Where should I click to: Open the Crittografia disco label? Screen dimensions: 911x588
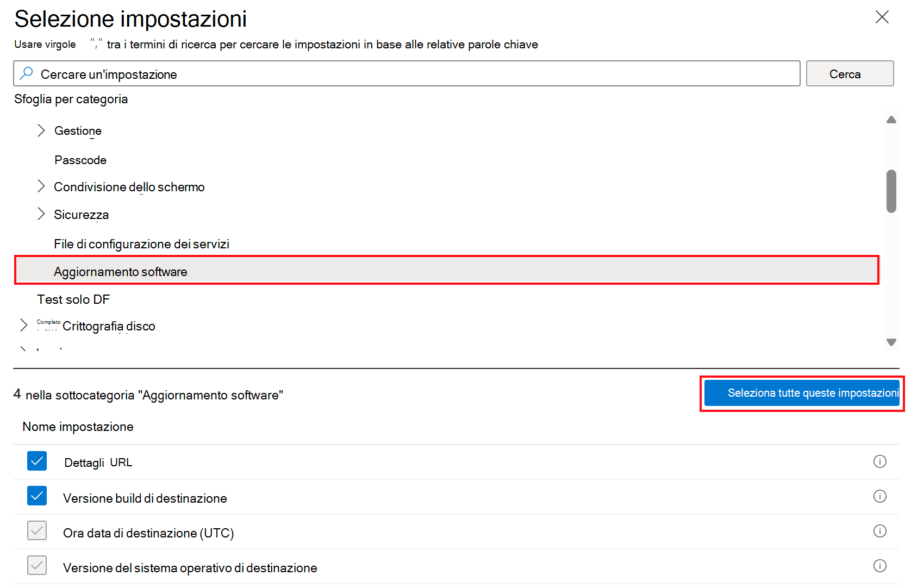109,326
